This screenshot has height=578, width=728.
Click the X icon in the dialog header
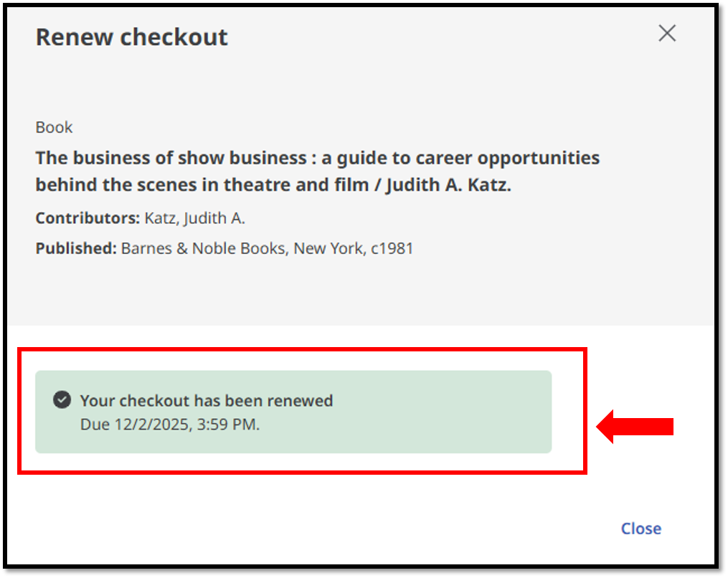click(x=667, y=34)
